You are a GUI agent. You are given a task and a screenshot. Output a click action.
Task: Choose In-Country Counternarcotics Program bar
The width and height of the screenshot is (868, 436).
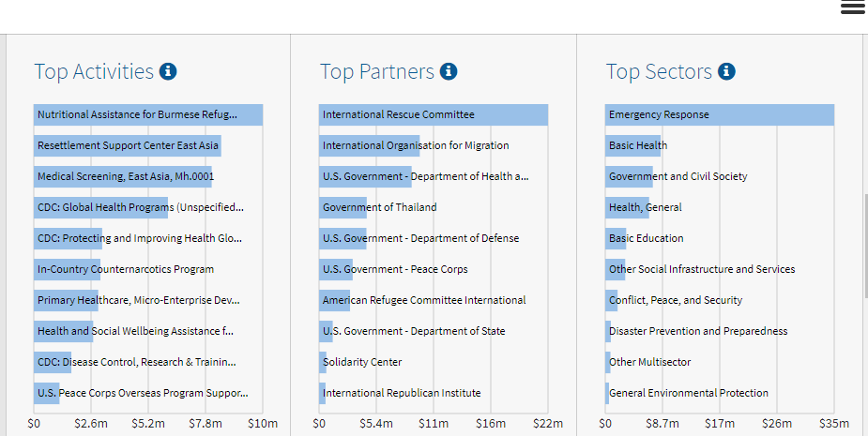click(67, 269)
